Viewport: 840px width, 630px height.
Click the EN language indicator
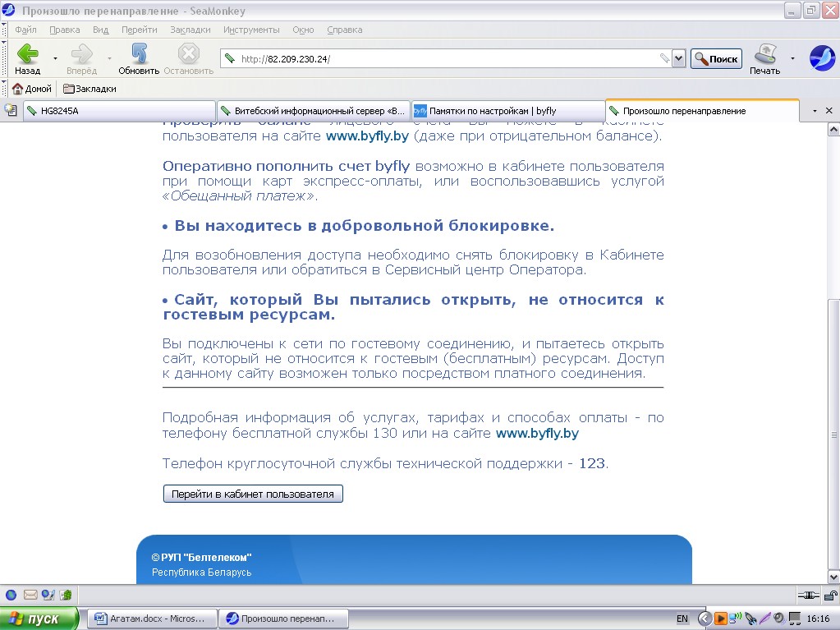(682, 619)
